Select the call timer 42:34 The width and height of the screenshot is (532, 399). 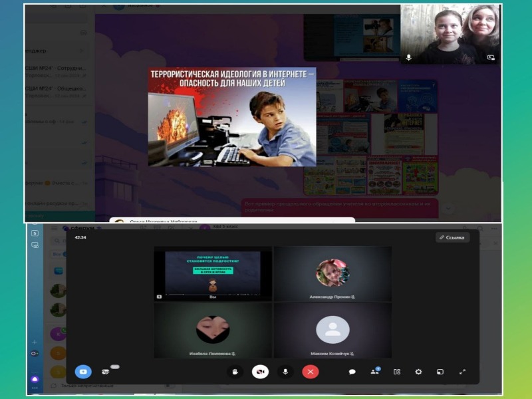click(80, 237)
